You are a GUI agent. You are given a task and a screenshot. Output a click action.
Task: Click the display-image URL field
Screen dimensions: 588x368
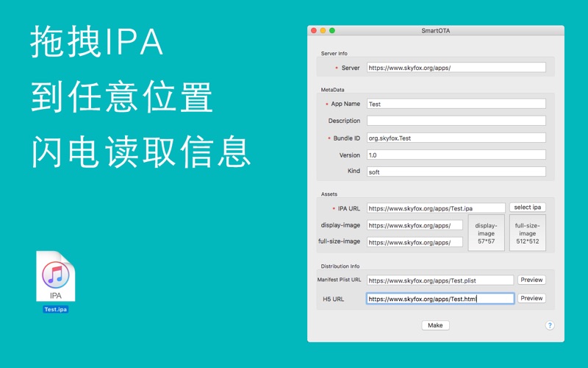[x=415, y=225]
